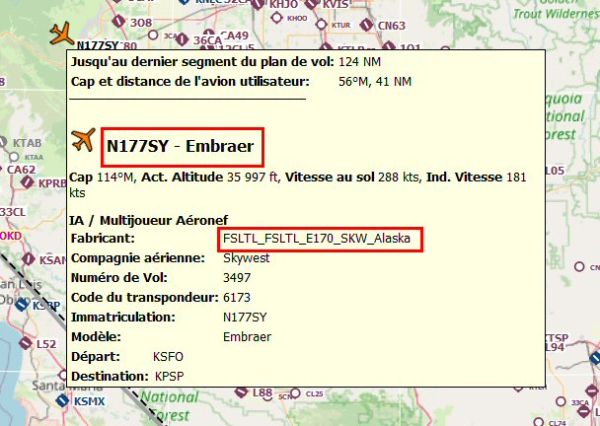Click the ground speed value '288 kts'
600x426 pixels.
[x=398, y=177]
